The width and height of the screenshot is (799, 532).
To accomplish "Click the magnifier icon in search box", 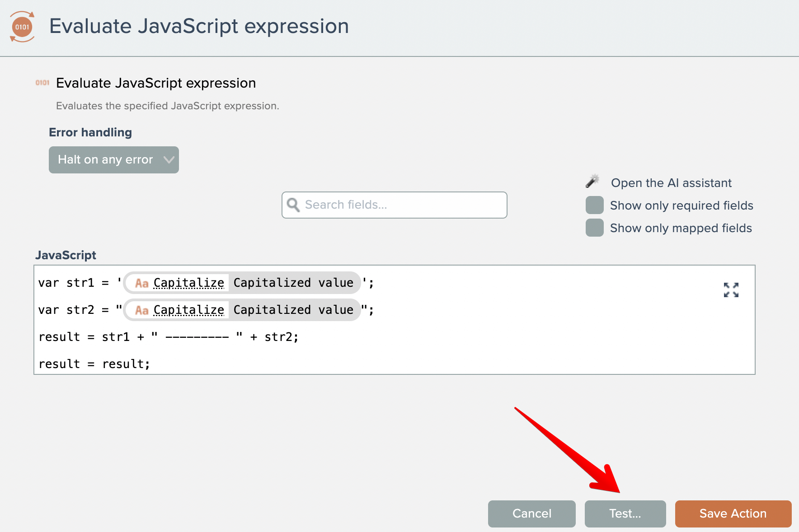I will [x=293, y=205].
